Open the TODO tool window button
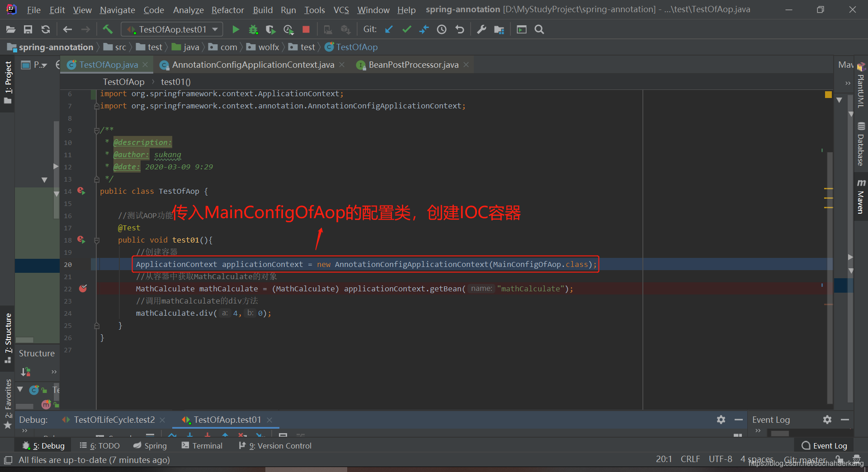The width and height of the screenshot is (868, 472). pos(99,446)
